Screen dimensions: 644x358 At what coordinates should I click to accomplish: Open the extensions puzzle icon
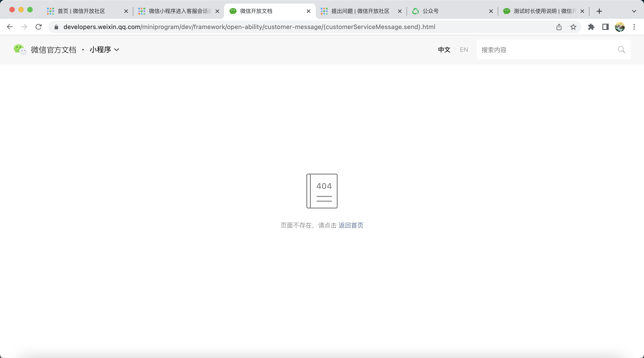coord(591,27)
